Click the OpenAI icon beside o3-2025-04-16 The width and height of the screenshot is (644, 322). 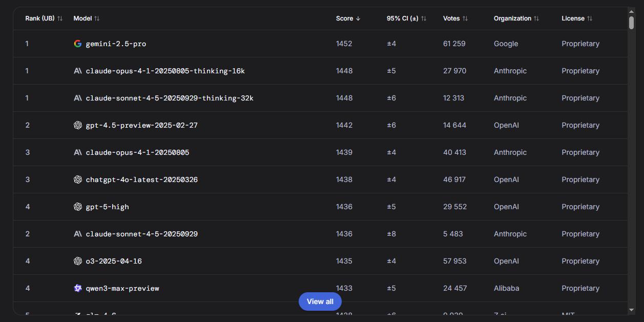point(78,261)
